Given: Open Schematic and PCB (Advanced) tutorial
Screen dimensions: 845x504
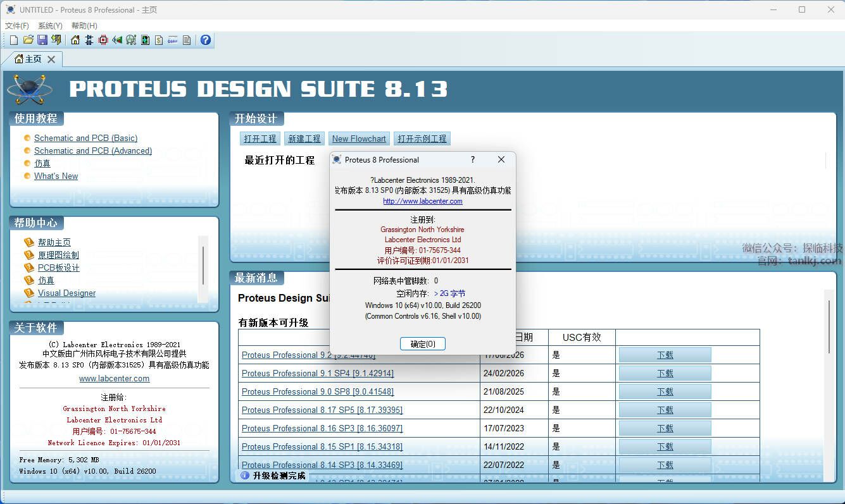Looking at the screenshot, I should pos(93,151).
